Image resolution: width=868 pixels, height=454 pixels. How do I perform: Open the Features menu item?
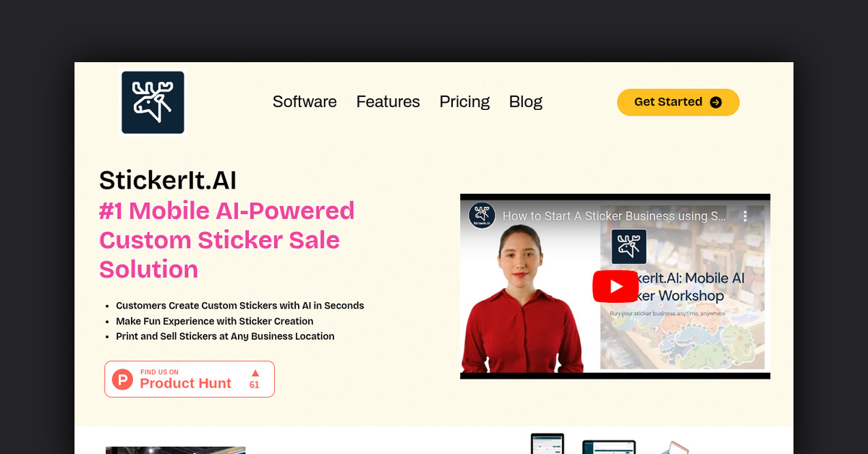[x=388, y=102]
